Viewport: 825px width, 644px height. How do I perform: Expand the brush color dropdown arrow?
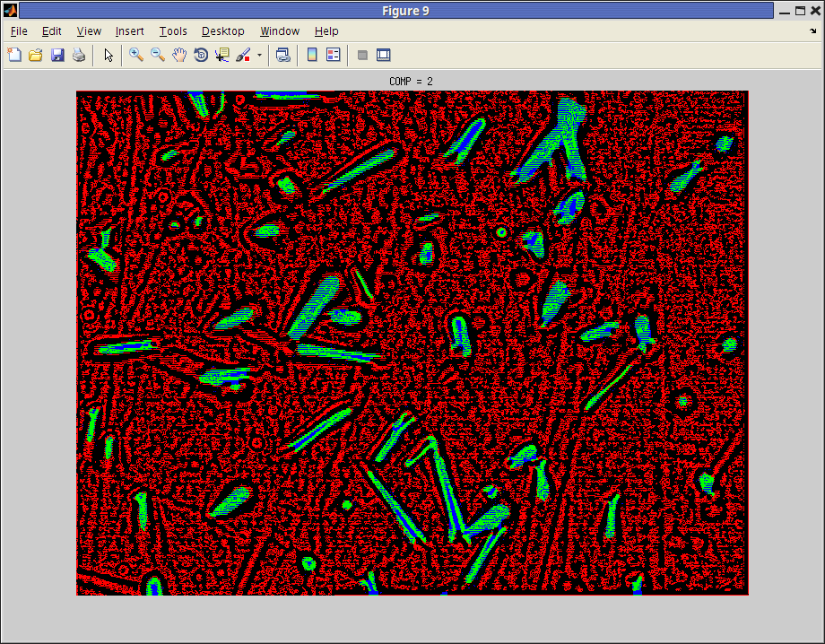tap(259, 55)
